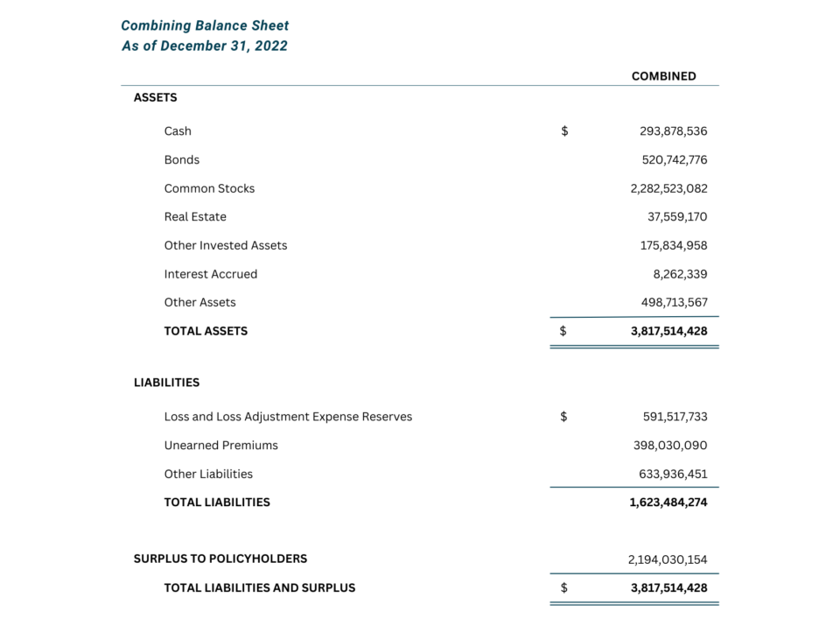Select the ASSETS section heading

click(x=156, y=97)
